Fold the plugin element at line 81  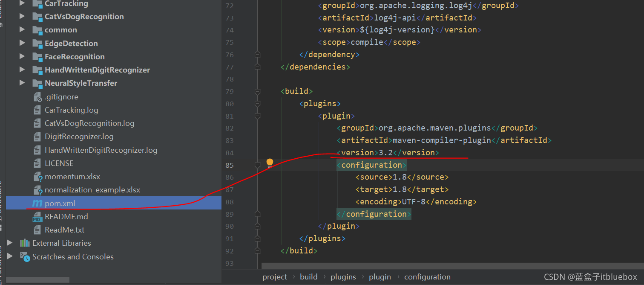(x=257, y=116)
